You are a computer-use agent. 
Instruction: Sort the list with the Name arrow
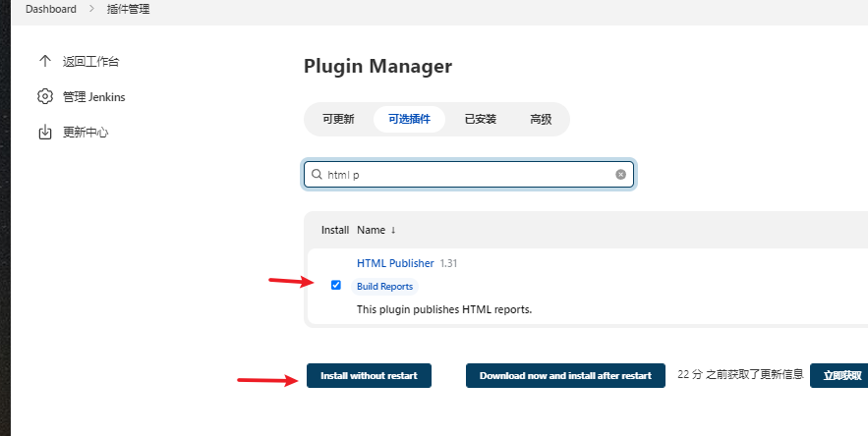pos(393,230)
